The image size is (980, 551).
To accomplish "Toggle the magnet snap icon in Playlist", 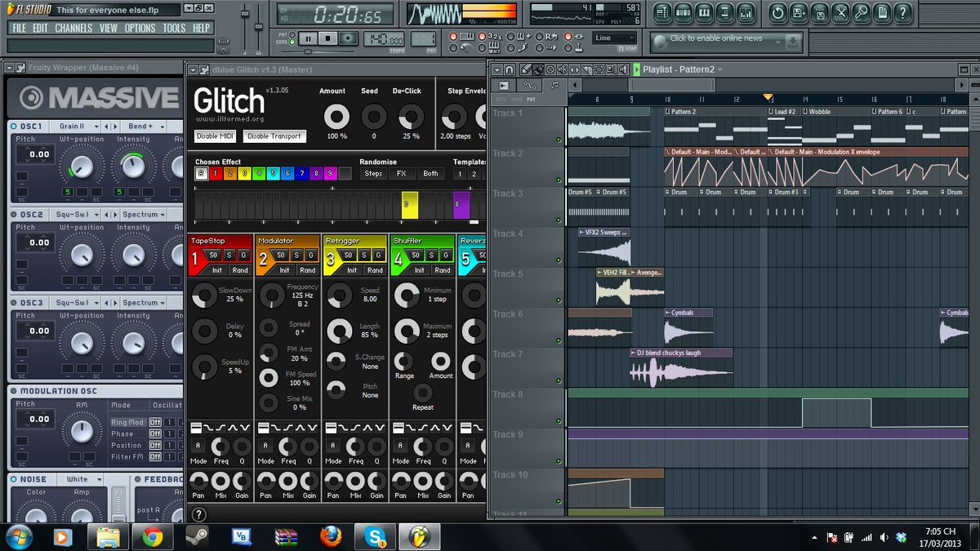I will pos(510,69).
